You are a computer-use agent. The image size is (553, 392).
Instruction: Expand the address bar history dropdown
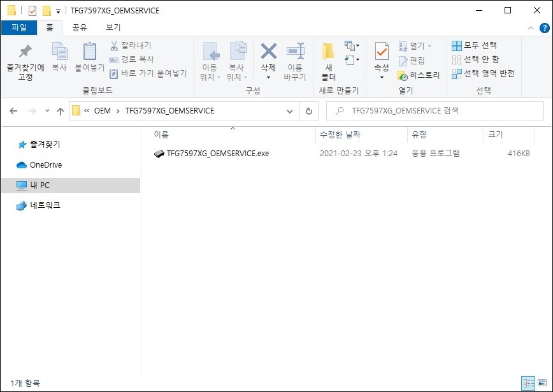(290, 112)
